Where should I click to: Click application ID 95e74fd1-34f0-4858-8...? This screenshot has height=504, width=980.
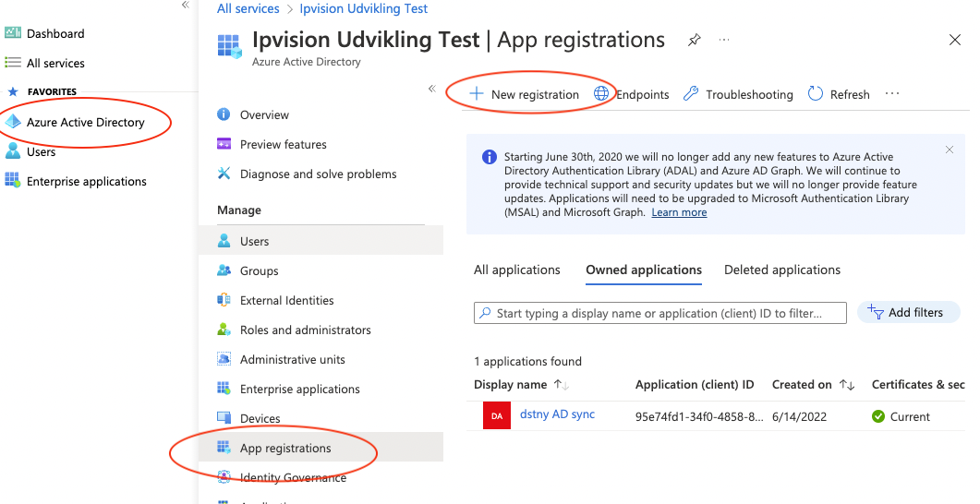click(699, 416)
